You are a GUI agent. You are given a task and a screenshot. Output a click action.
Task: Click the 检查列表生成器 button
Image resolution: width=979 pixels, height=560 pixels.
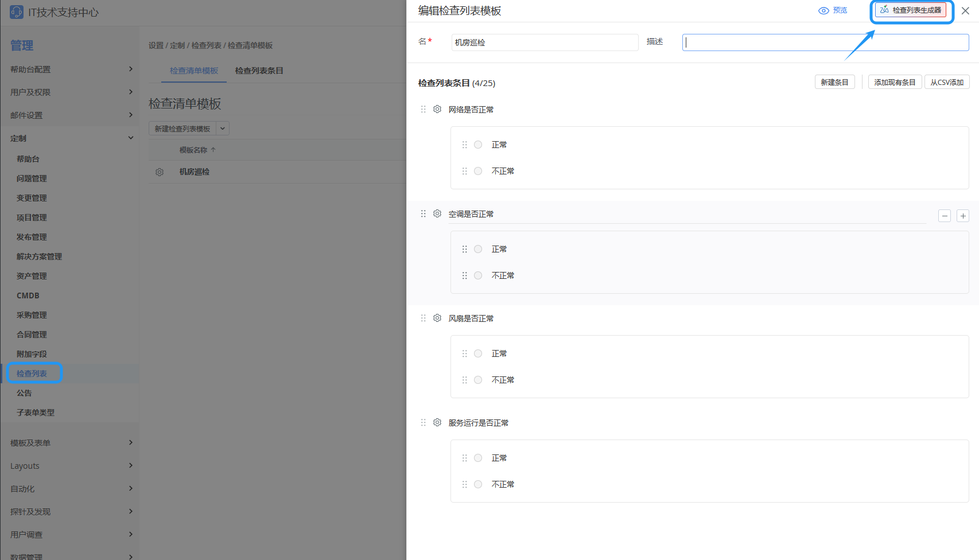pyautogui.click(x=911, y=10)
